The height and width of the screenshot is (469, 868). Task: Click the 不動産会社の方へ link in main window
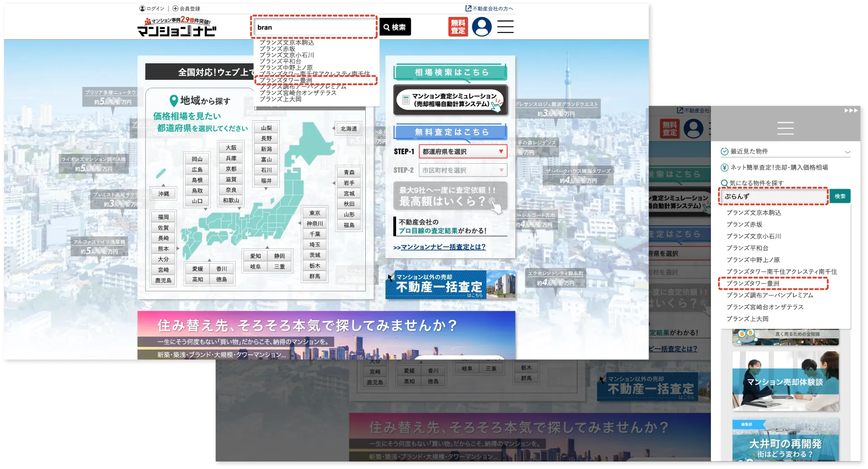point(489,8)
